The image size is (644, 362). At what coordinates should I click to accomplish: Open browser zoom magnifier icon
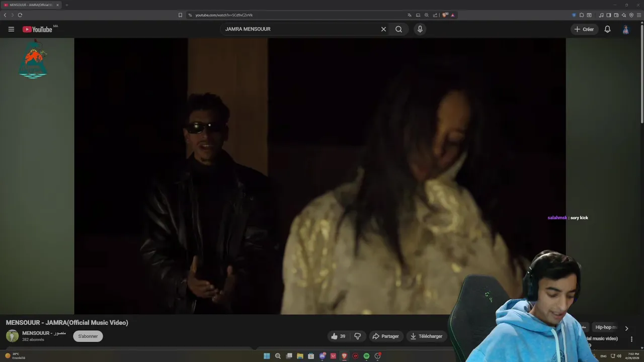427,15
